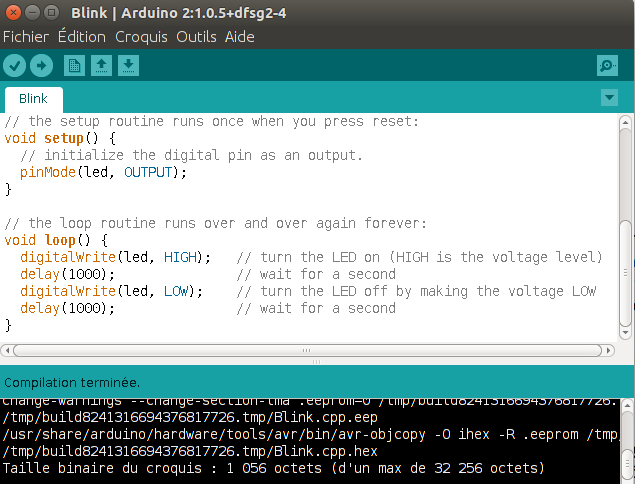
Task: Click the Upload (right arrow) icon
Action: [41, 66]
